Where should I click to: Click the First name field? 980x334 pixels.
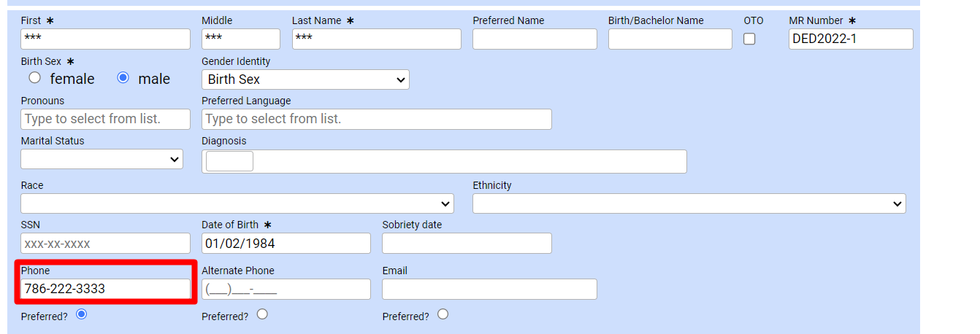[x=105, y=39]
